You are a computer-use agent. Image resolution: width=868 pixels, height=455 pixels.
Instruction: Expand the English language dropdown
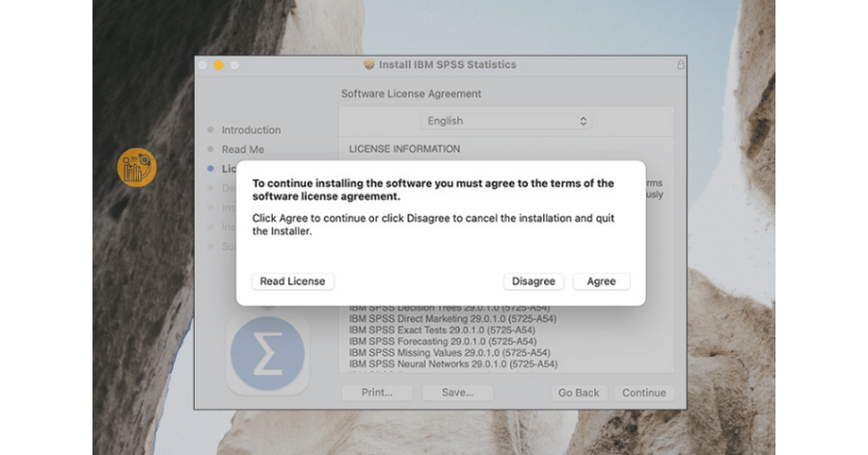[x=507, y=121]
